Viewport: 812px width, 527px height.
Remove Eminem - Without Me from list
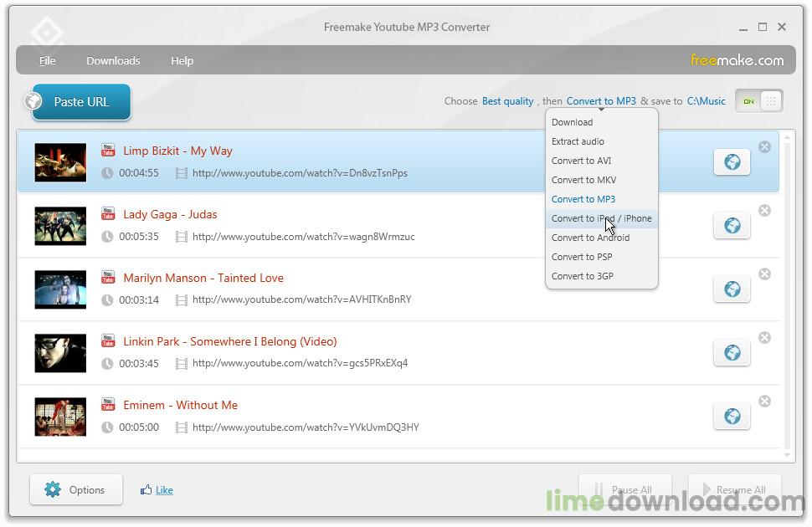coord(764,402)
